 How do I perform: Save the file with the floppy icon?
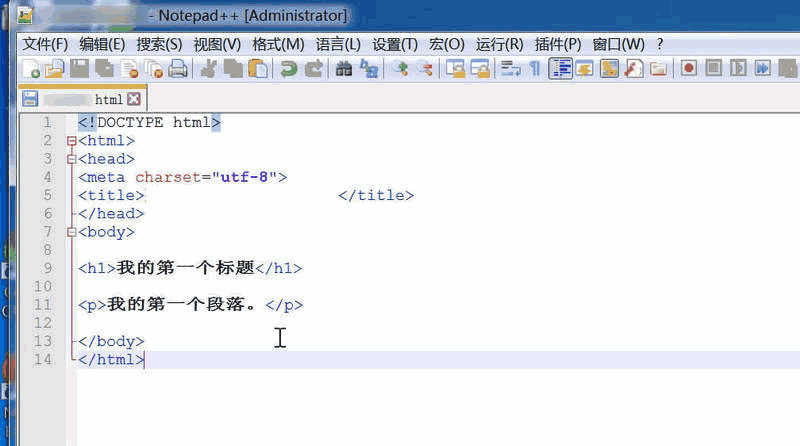point(79,68)
